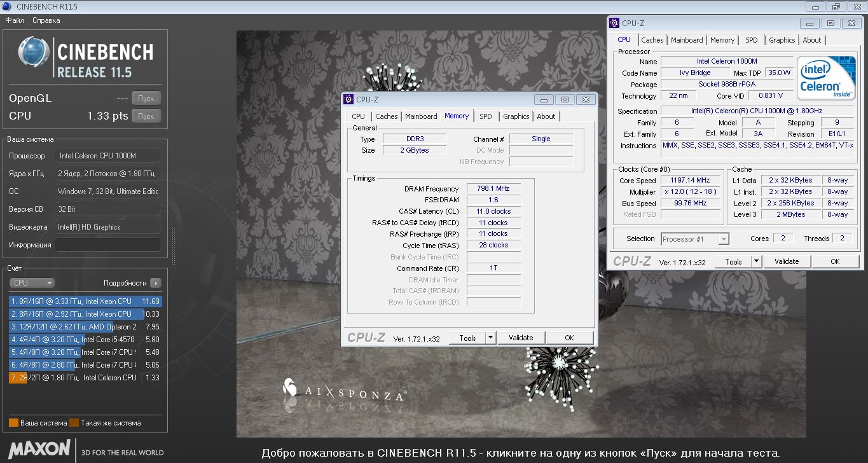
Task: Open Memory tab in right CPU-Z window
Action: coord(722,40)
